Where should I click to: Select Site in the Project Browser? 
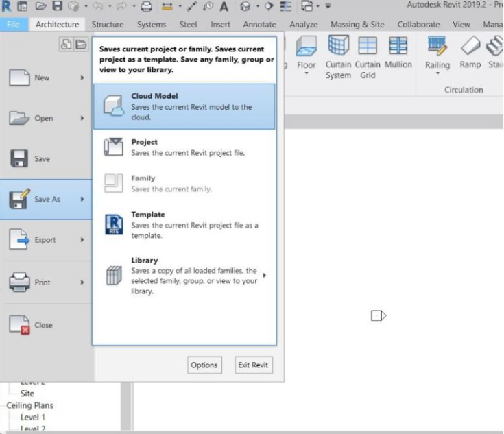[x=27, y=394]
